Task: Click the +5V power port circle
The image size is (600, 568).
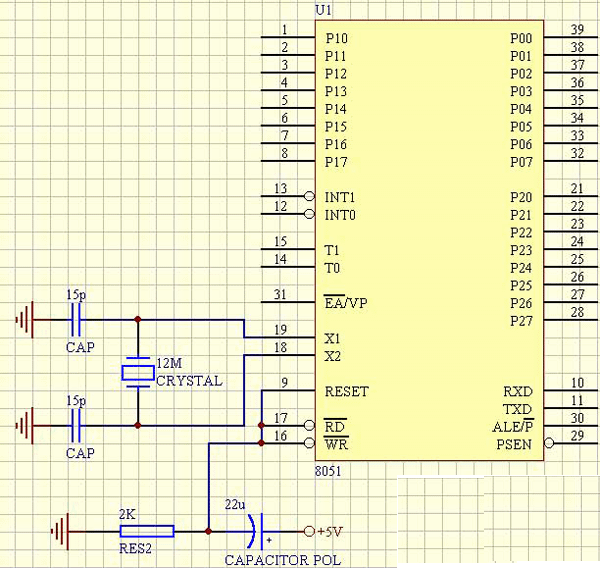Action: [x=309, y=531]
